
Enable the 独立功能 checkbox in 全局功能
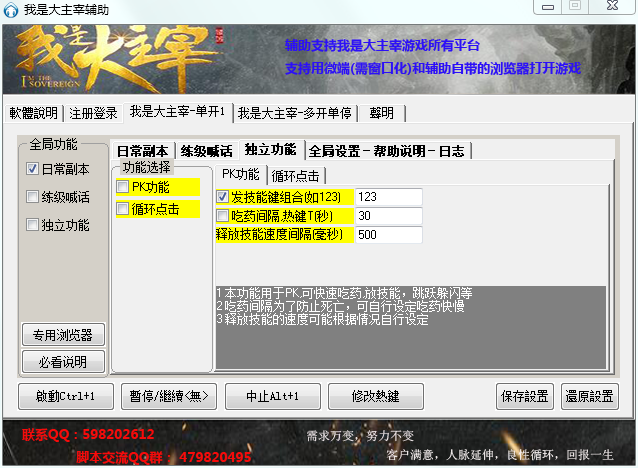(33, 225)
